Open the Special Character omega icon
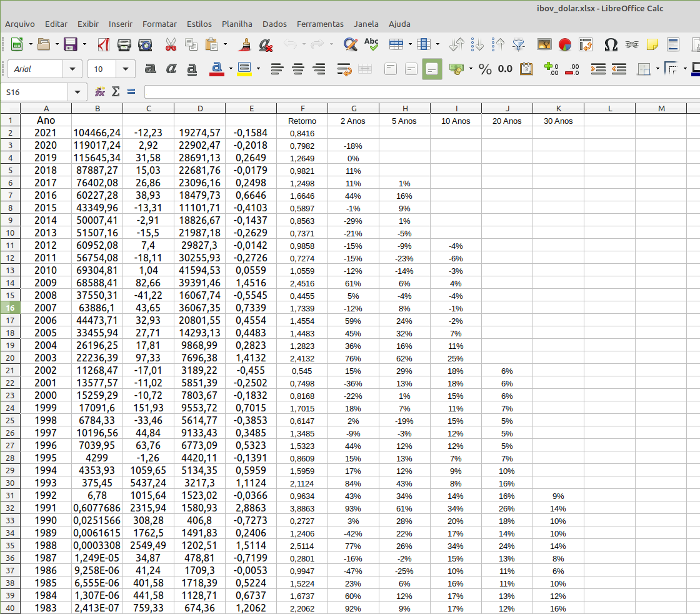The width and height of the screenshot is (700, 614). [x=611, y=44]
